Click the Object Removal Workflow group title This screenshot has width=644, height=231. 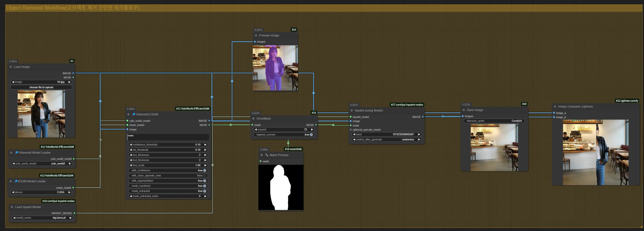point(73,8)
